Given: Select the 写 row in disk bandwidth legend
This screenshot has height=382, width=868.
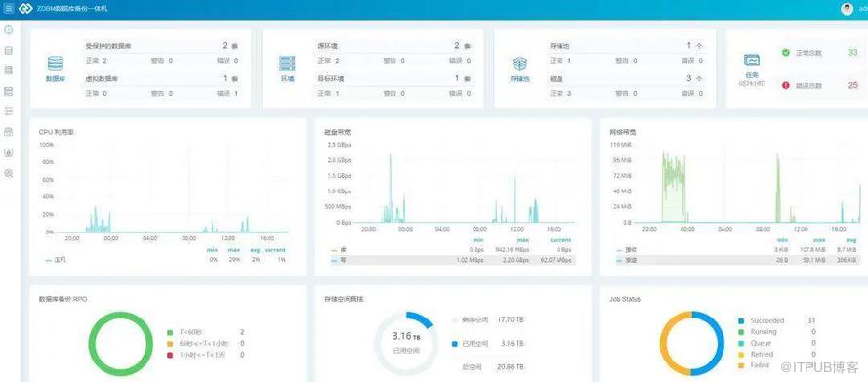Looking at the screenshot, I should (x=453, y=260).
